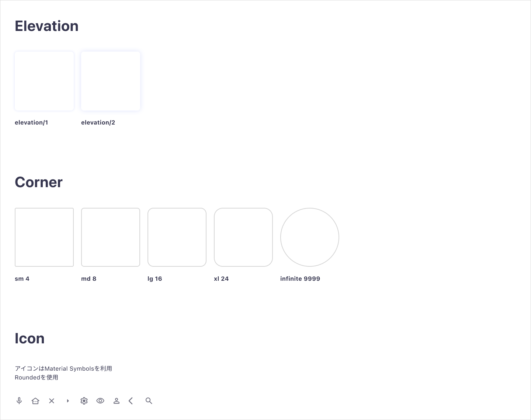The image size is (531, 420).
Task: Click the magnifying glass search icon
Action: (x=149, y=401)
